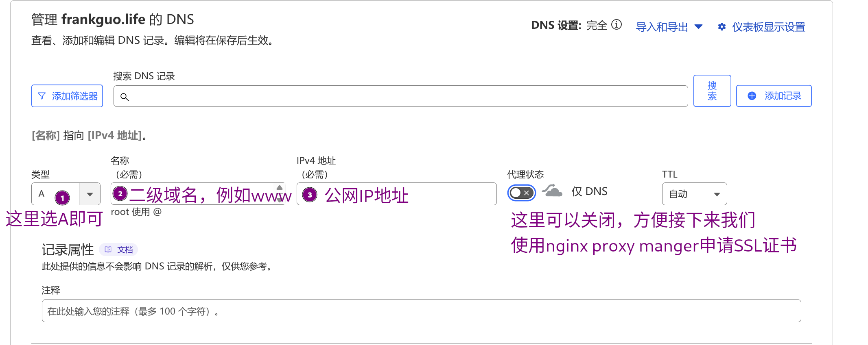Click the DNS settings info icon
This screenshot has height=345, width=868.
(617, 25)
